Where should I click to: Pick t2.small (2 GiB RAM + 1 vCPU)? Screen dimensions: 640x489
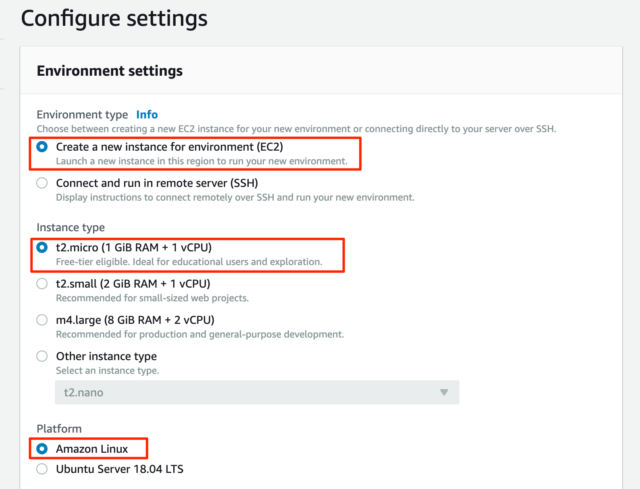point(42,284)
